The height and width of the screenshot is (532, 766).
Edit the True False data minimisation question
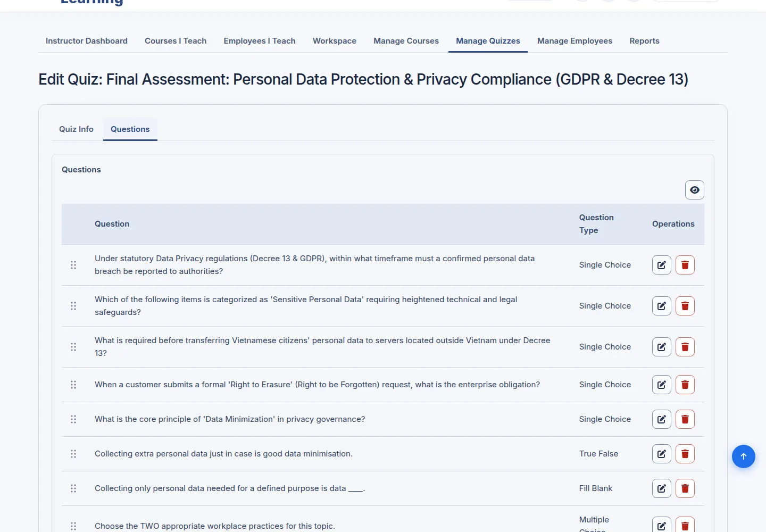[662, 454]
